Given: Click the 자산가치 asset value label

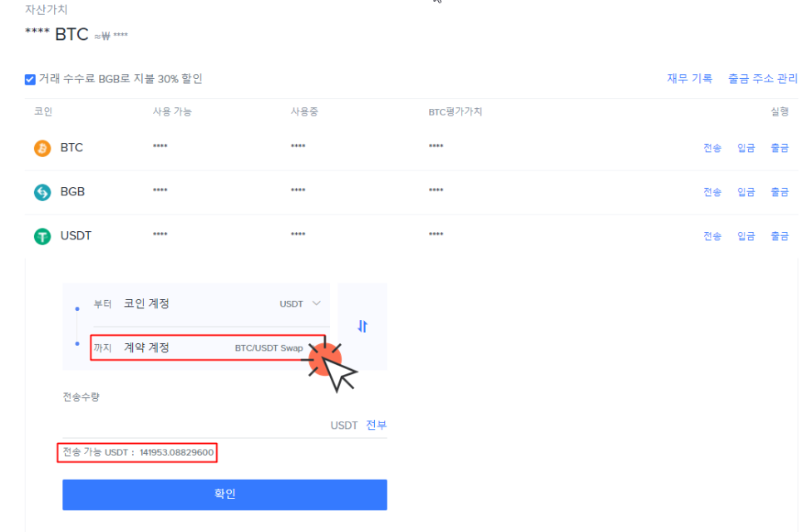Looking at the screenshot, I should pyautogui.click(x=46, y=10).
